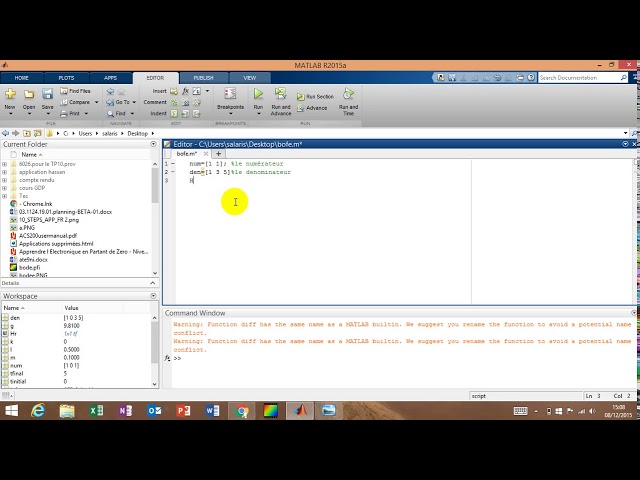
Task: Expand the 'compte rendu' folder node
Action: coord(4,180)
